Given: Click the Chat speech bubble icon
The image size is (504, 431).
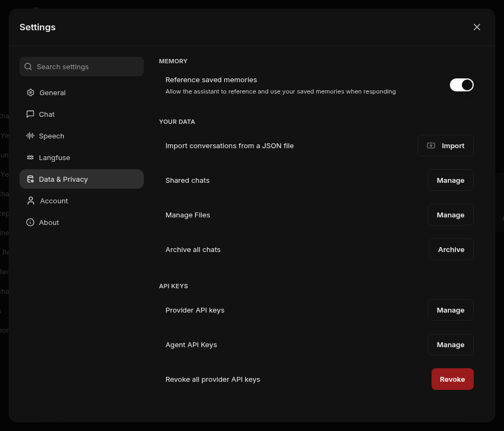Looking at the screenshot, I should (x=30, y=114).
